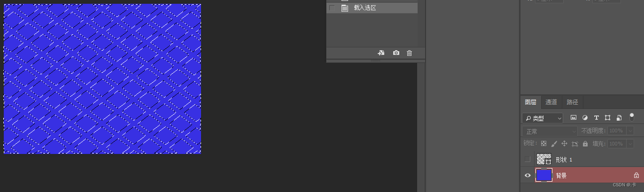
Task: Click the lock icon on 背景 layer
Action: pos(636,176)
